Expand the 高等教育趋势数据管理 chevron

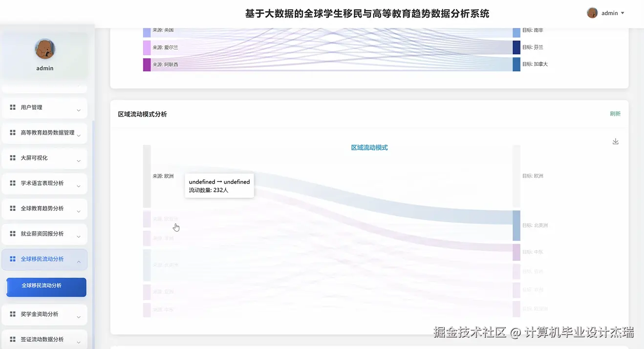pos(79,136)
